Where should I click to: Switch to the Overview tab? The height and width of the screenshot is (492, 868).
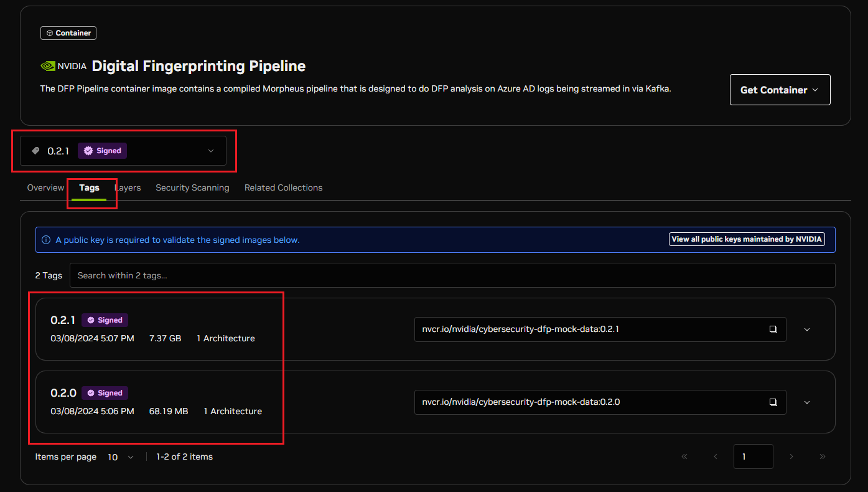tap(45, 187)
